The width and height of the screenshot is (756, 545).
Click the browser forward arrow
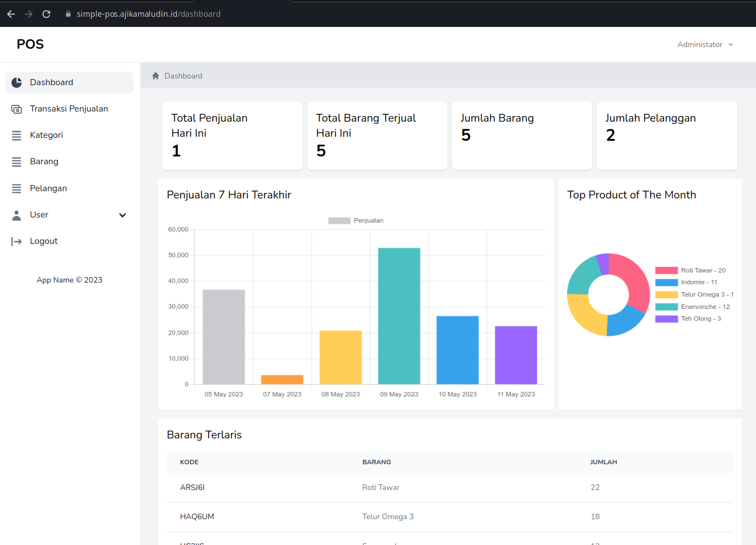point(29,14)
